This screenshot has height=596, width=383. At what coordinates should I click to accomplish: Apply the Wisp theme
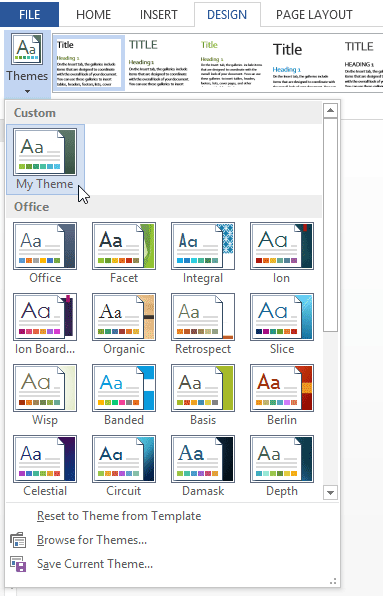(x=45, y=395)
